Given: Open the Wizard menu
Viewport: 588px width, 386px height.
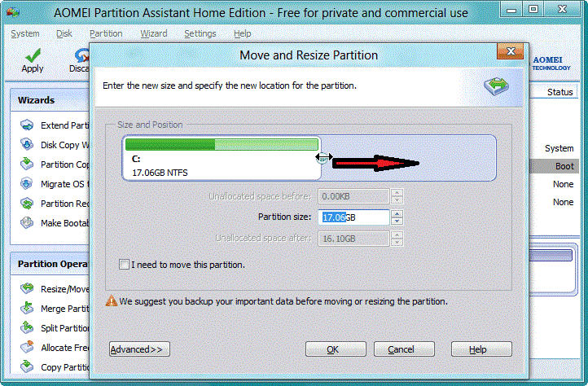Looking at the screenshot, I should coord(154,33).
